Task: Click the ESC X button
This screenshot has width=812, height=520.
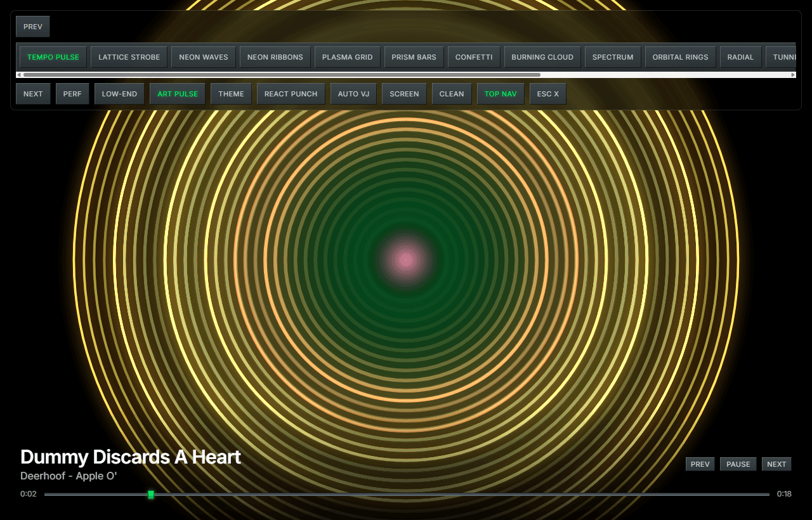Action: pyautogui.click(x=548, y=94)
